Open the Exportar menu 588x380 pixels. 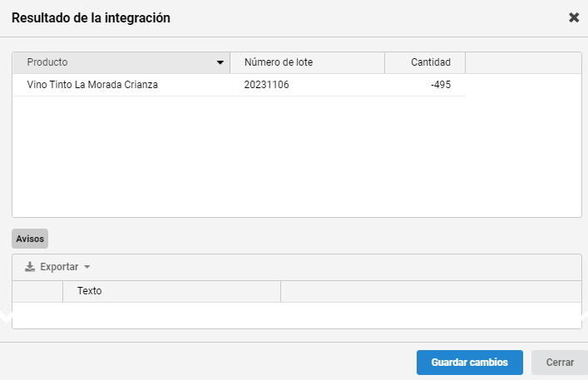pos(57,267)
